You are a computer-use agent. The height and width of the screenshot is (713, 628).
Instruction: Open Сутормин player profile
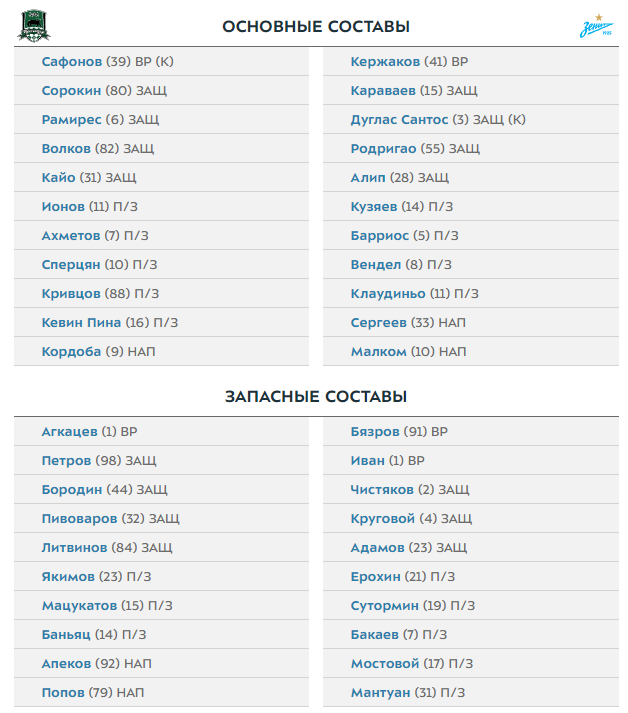tap(384, 606)
